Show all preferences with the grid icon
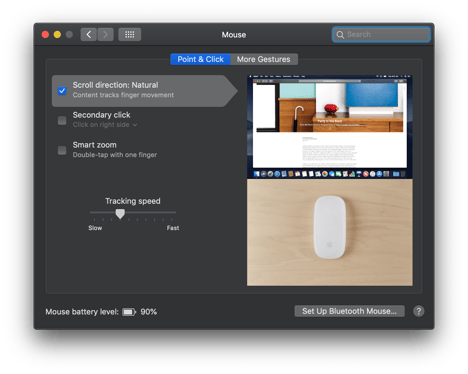This screenshot has width=468, height=374. [x=130, y=35]
